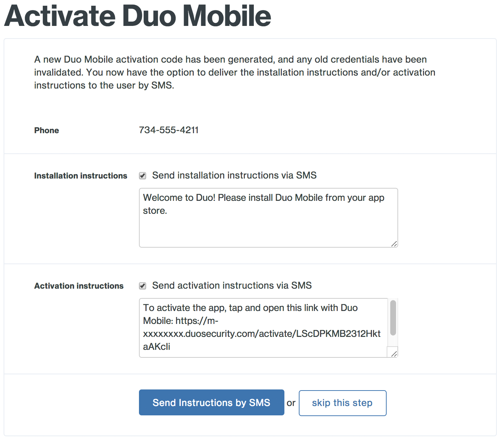Click the activation text area resize handle
Image resolution: width=504 pixels, height=442 pixels.
394,353
